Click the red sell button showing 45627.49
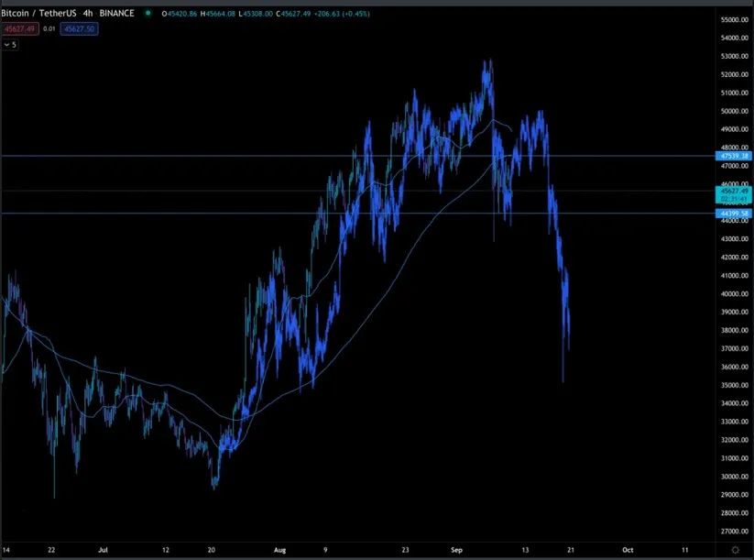Image resolution: width=754 pixels, height=560 pixels. (x=24, y=28)
